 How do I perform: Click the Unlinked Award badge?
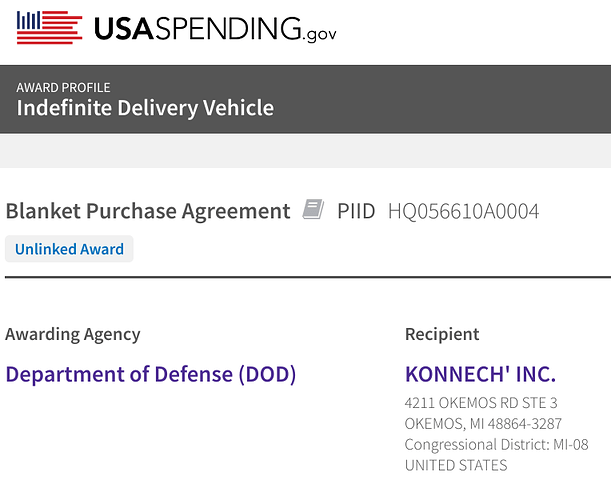(x=69, y=249)
